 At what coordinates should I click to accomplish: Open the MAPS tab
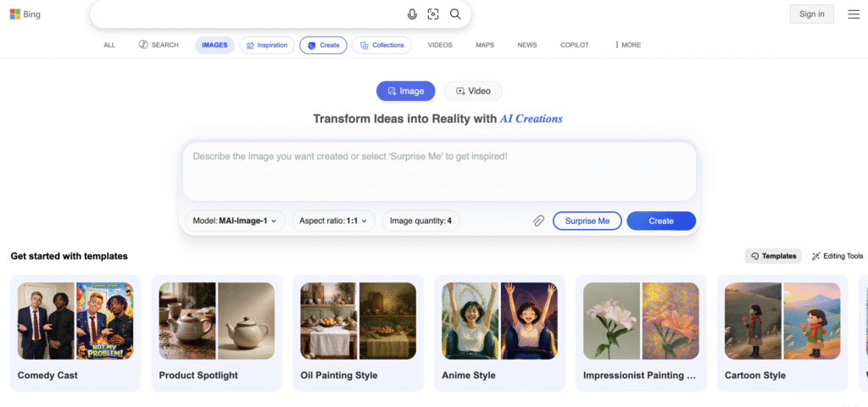pyautogui.click(x=485, y=45)
